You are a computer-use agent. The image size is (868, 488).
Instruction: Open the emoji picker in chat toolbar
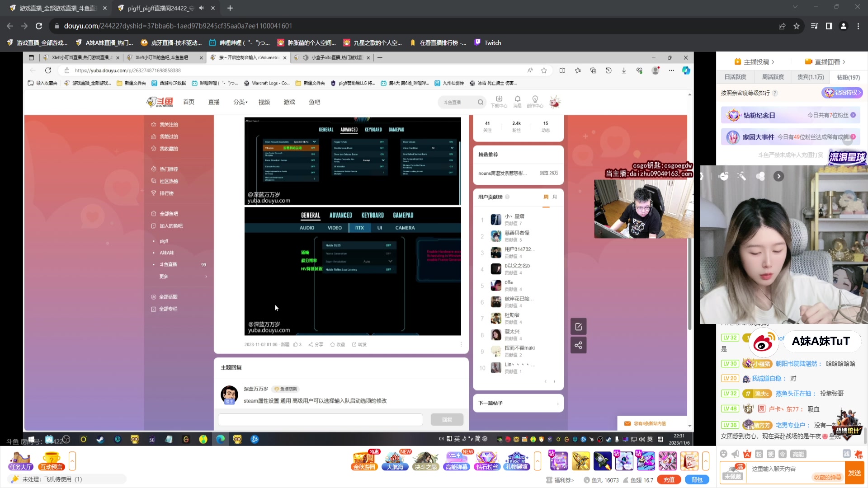pyautogui.click(x=723, y=454)
